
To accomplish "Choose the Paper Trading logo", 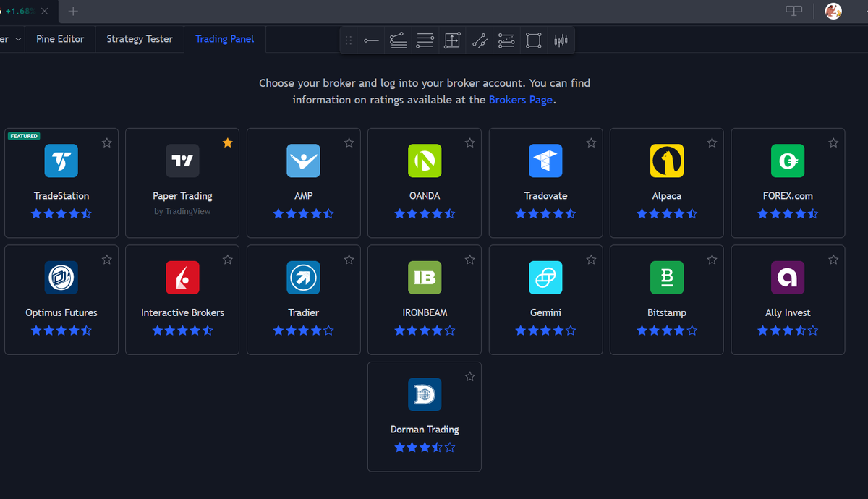I will pos(182,161).
